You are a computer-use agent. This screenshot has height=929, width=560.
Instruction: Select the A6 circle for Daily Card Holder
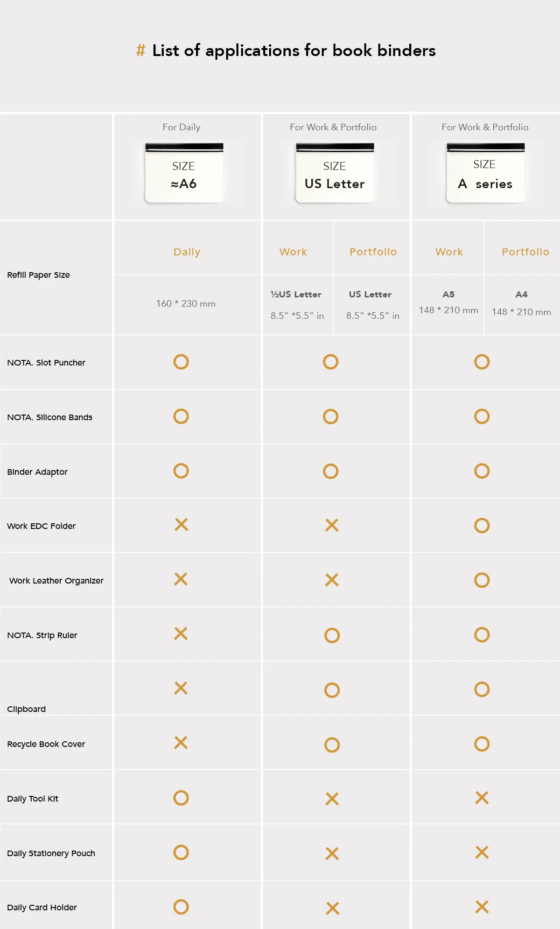(181, 907)
